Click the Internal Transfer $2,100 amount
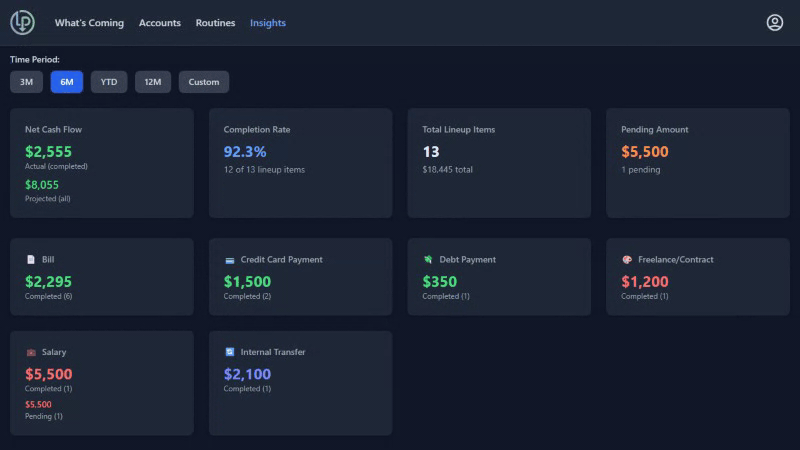This screenshot has width=800, height=450. click(247, 374)
